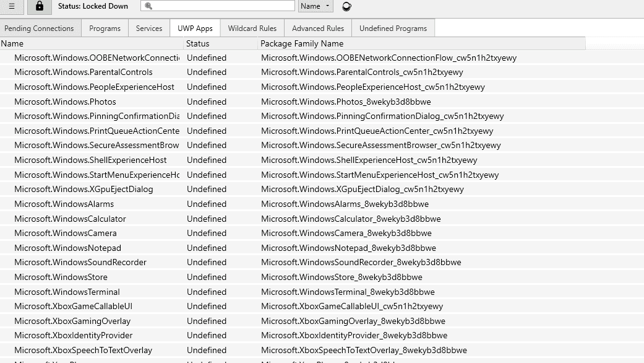
Task: Go to Advanced Rules tab
Action: pyautogui.click(x=318, y=28)
